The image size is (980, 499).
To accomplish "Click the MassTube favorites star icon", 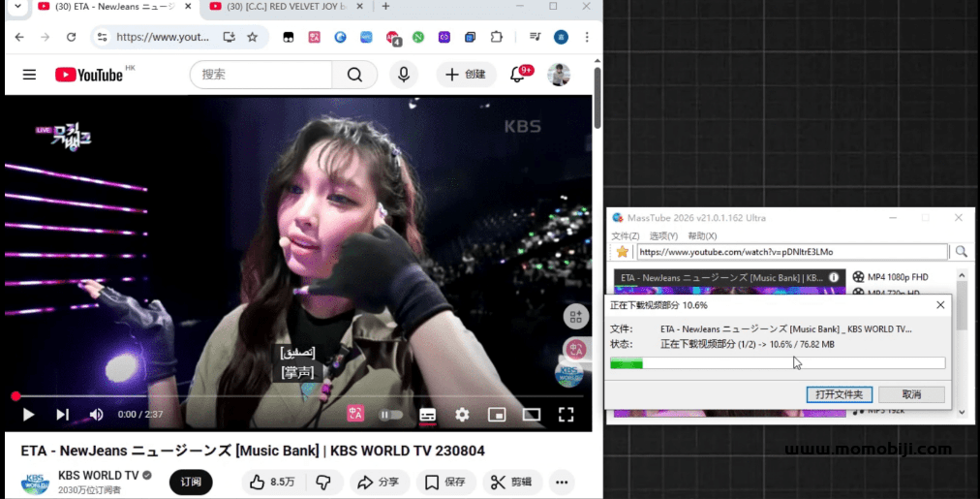I will click(623, 252).
